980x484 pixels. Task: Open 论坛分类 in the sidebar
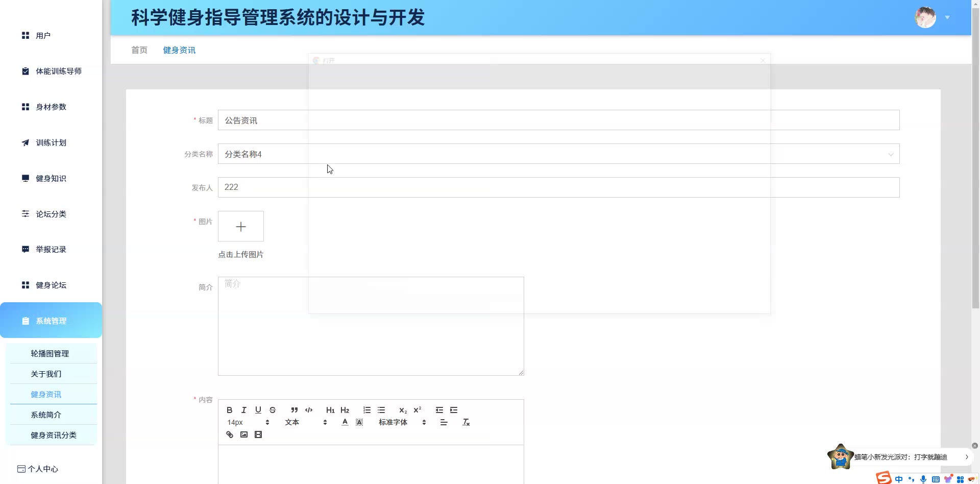pos(51,214)
